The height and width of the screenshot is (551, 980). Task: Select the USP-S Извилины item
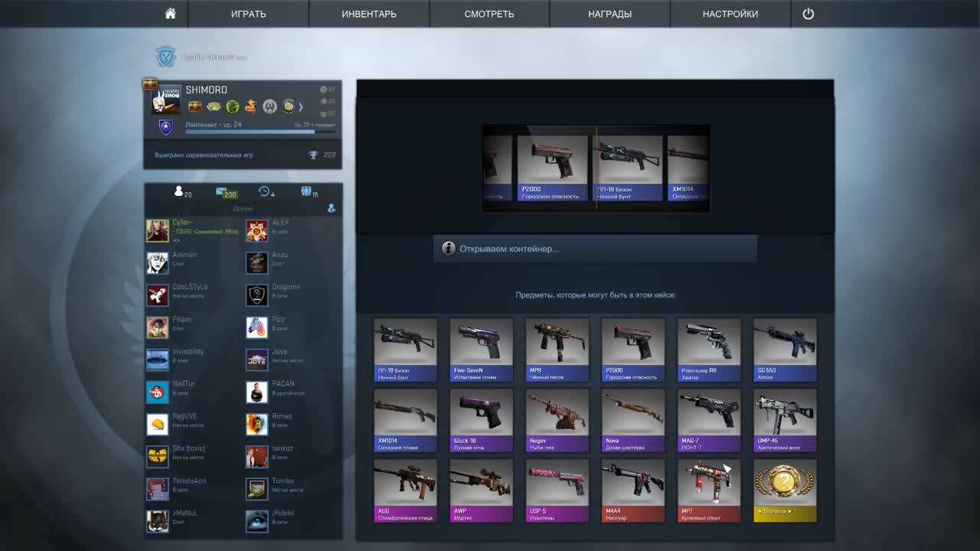click(557, 491)
